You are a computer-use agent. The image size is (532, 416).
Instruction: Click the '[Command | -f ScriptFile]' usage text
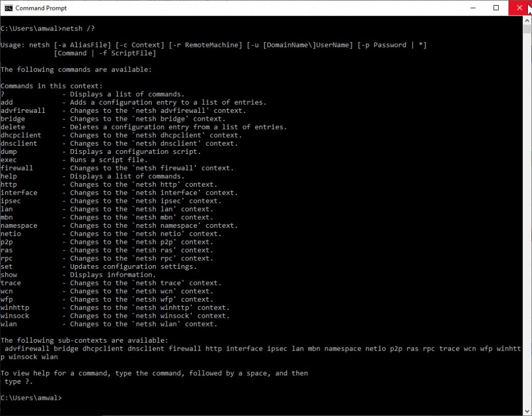104,53
